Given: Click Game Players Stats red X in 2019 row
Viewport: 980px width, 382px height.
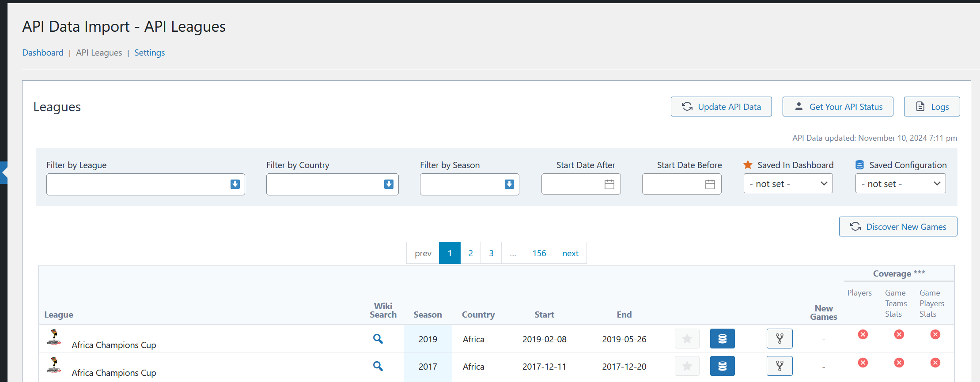Looking at the screenshot, I should click(x=935, y=334).
